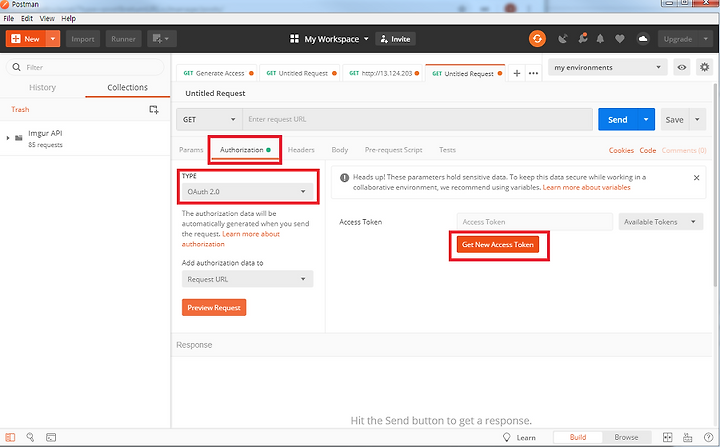
Task: Switch to the Collections tab
Action: click(128, 87)
